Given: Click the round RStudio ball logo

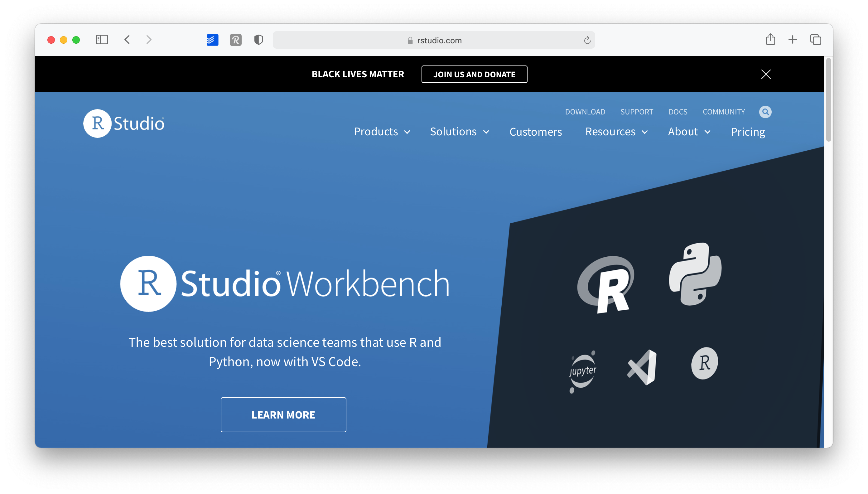Looking at the screenshot, I should (x=705, y=363).
